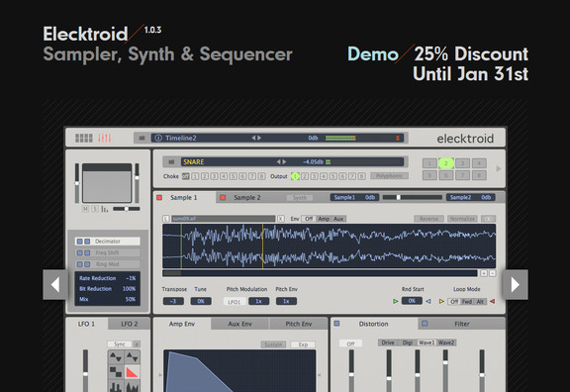Click the Tune 0% value box

click(x=201, y=301)
